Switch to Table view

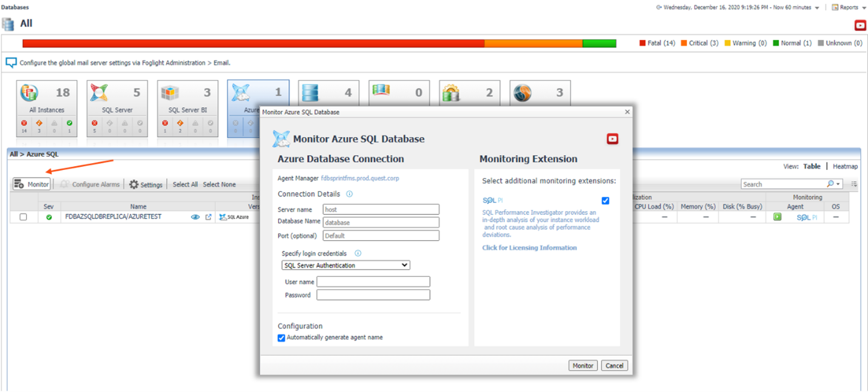(x=812, y=166)
